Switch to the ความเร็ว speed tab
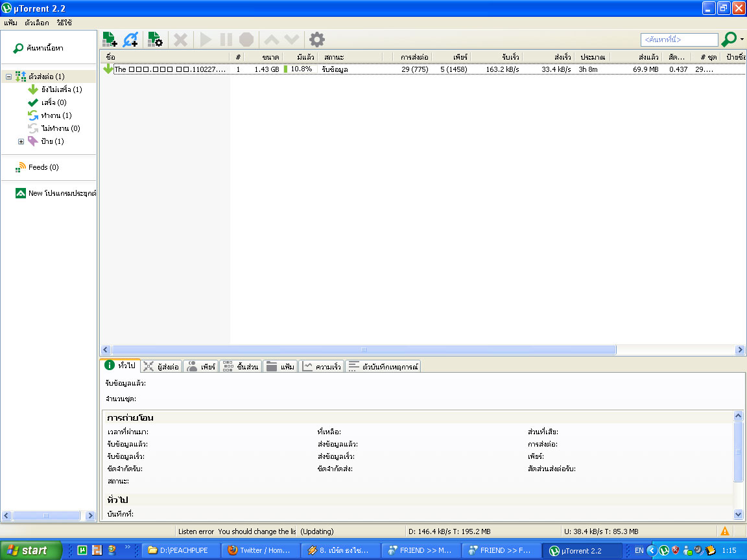 pyautogui.click(x=322, y=367)
